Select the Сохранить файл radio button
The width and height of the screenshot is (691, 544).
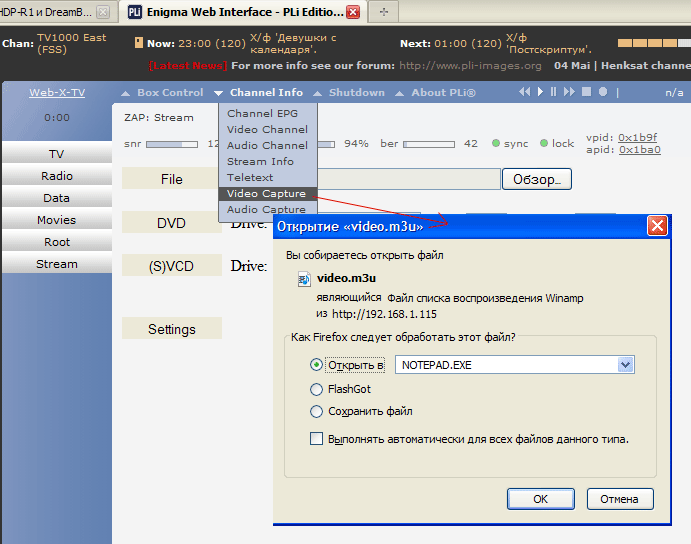pos(316,411)
